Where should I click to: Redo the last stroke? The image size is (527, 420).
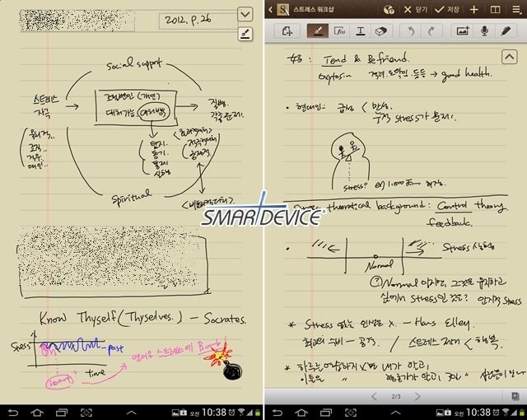pos(431,31)
